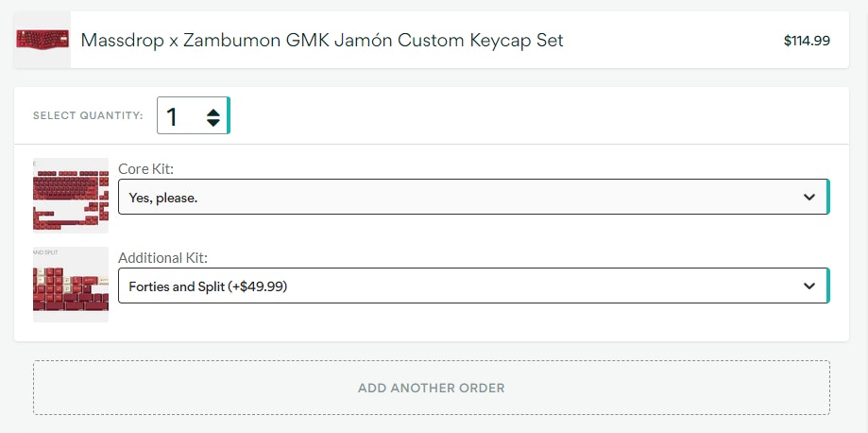Click "Forties and Split (+$49.99)" selection
The image size is (868, 433).
[208, 286]
